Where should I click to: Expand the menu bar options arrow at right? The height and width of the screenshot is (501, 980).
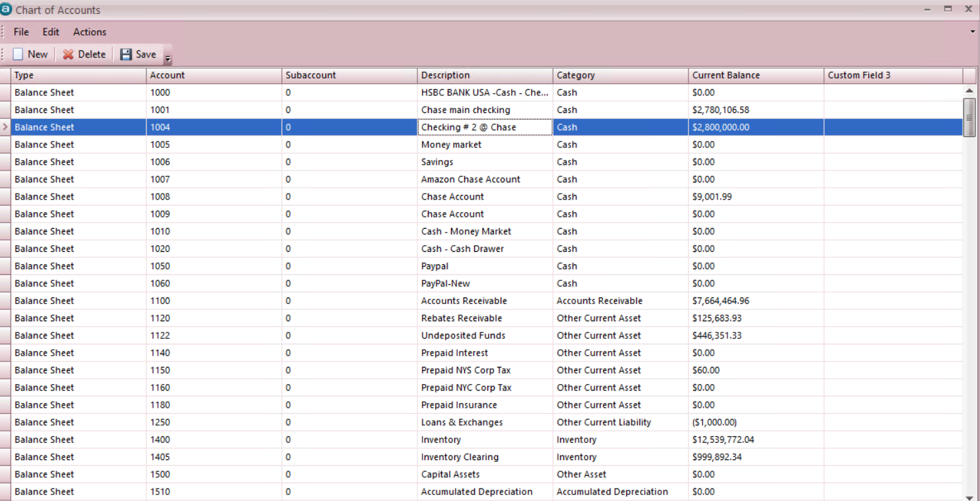972,32
